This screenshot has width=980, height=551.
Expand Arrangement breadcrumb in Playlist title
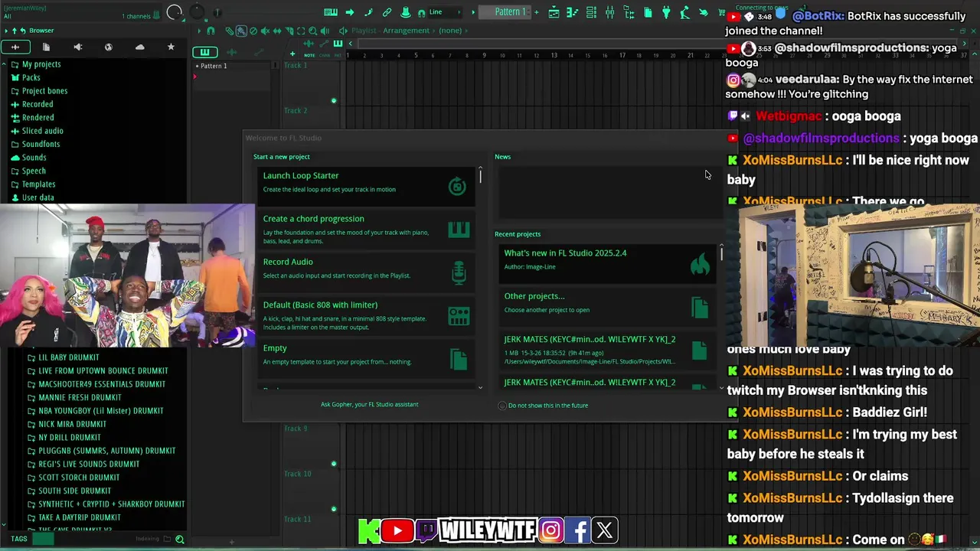click(433, 31)
